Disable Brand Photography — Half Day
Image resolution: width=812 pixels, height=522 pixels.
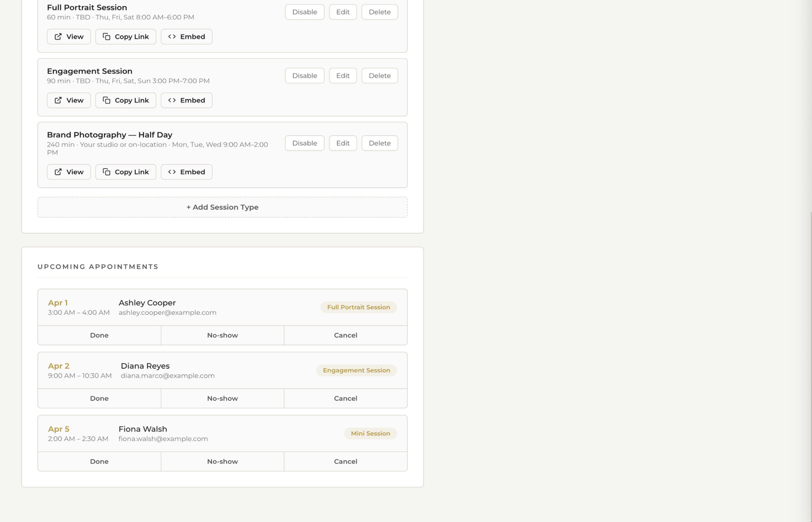[304, 143]
